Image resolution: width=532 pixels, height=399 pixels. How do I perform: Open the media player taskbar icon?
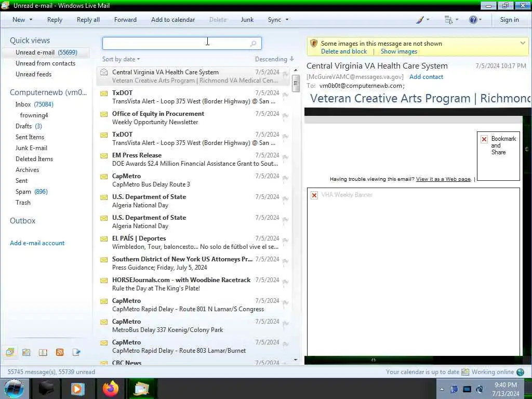coord(77,389)
